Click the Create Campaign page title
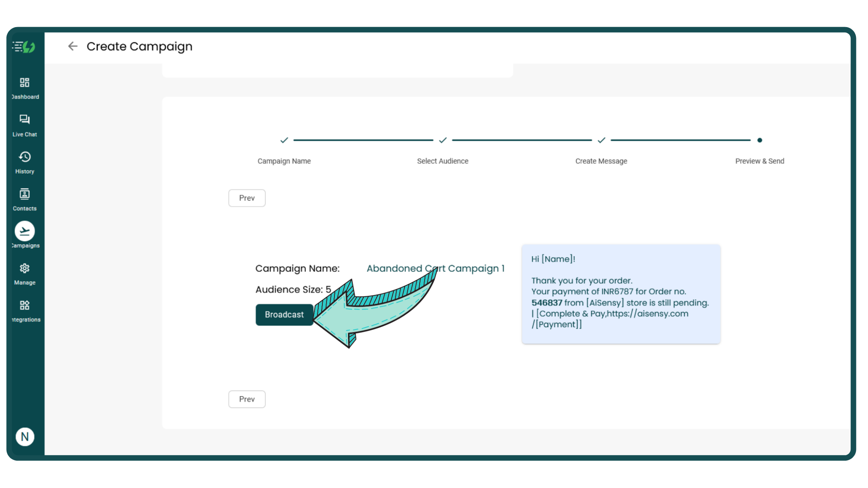This screenshot has height=488, width=868. click(x=139, y=46)
